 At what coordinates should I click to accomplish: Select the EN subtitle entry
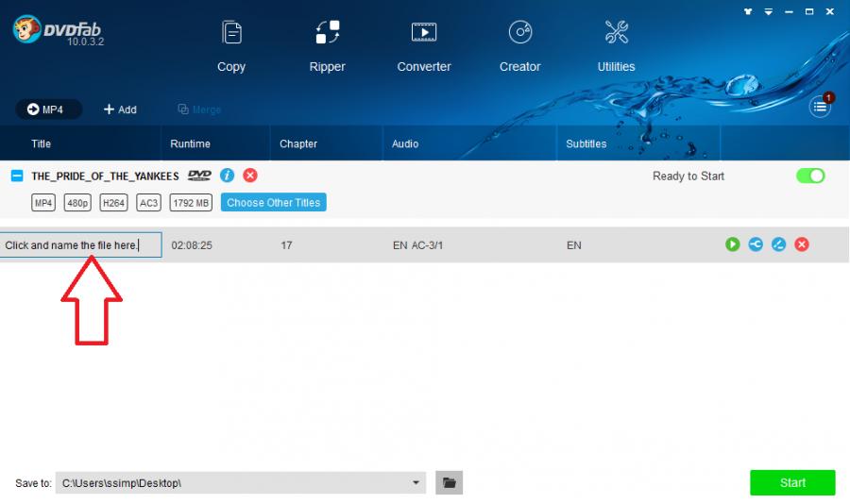point(574,245)
